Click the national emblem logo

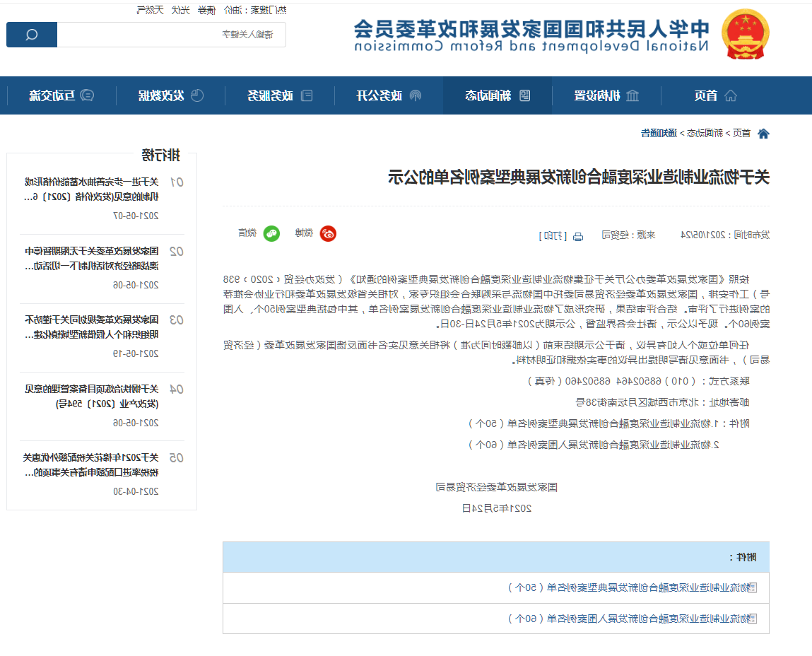(x=746, y=34)
